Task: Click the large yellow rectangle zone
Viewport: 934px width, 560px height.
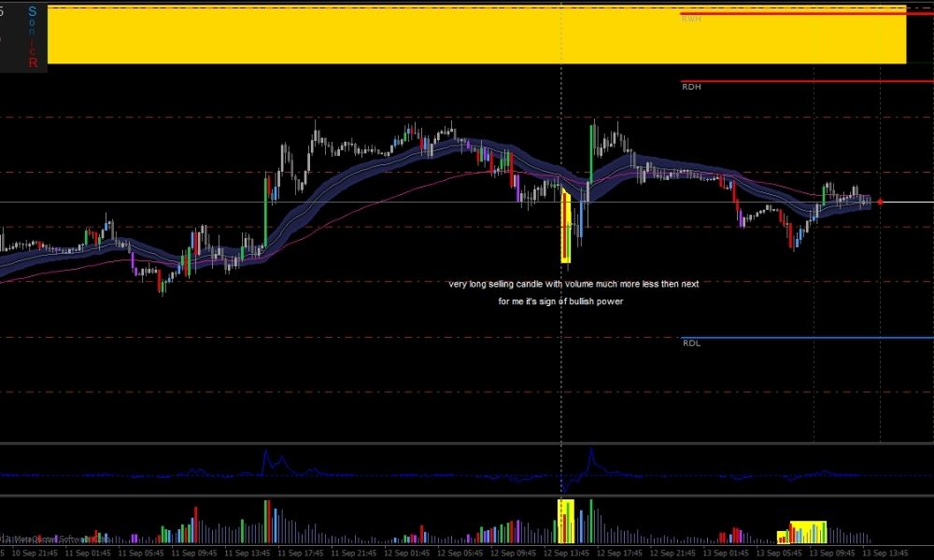Action: (x=374, y=37)
